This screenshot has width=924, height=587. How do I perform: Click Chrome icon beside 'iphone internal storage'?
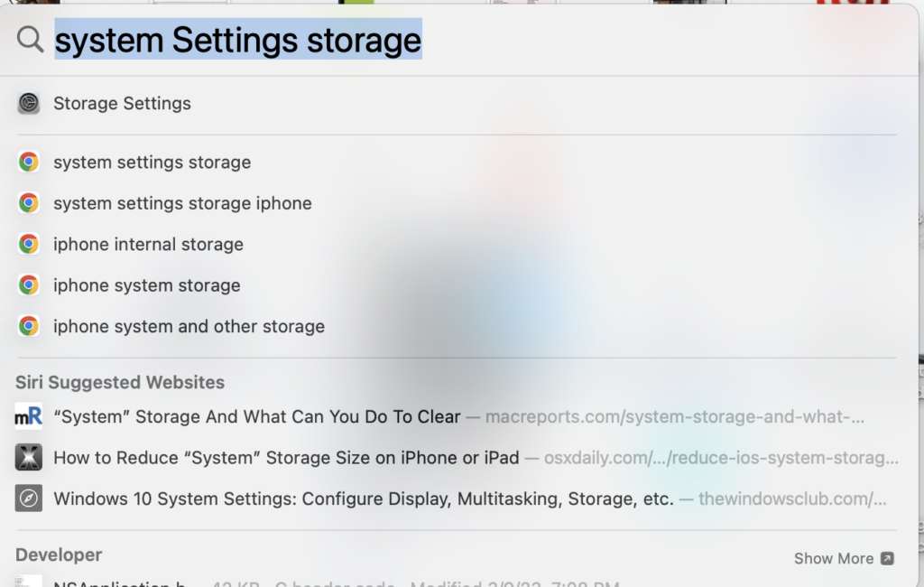tap(28, 244)
